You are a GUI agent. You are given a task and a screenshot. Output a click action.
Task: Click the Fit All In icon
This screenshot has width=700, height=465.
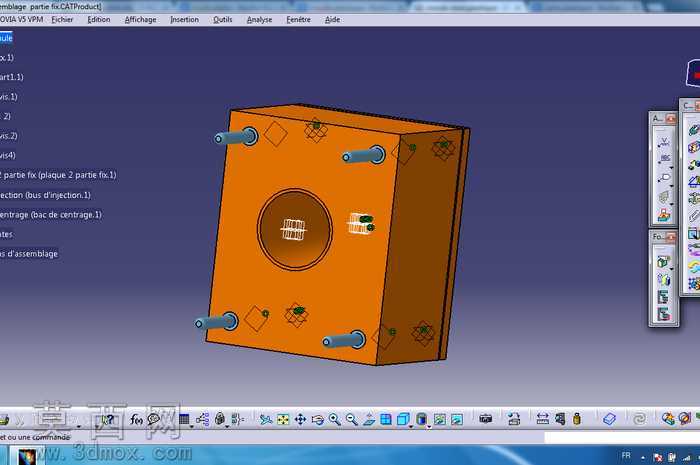click(283, 419)
